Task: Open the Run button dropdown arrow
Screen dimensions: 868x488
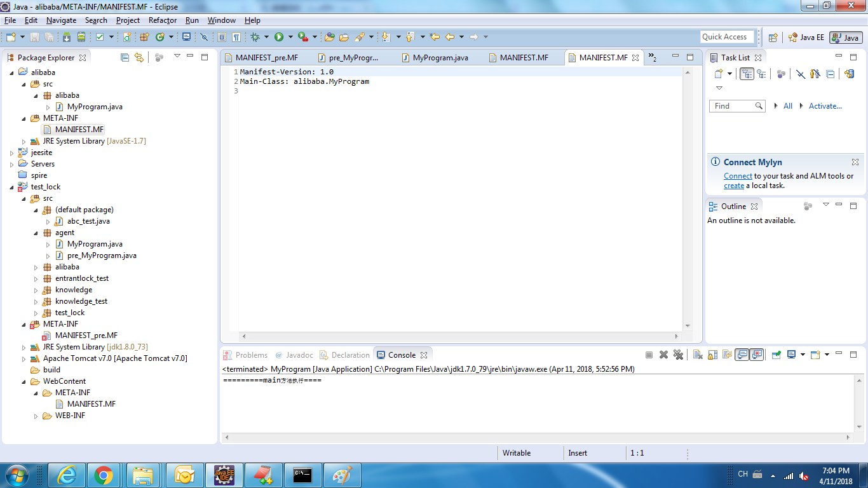Action: coord(290,37)
